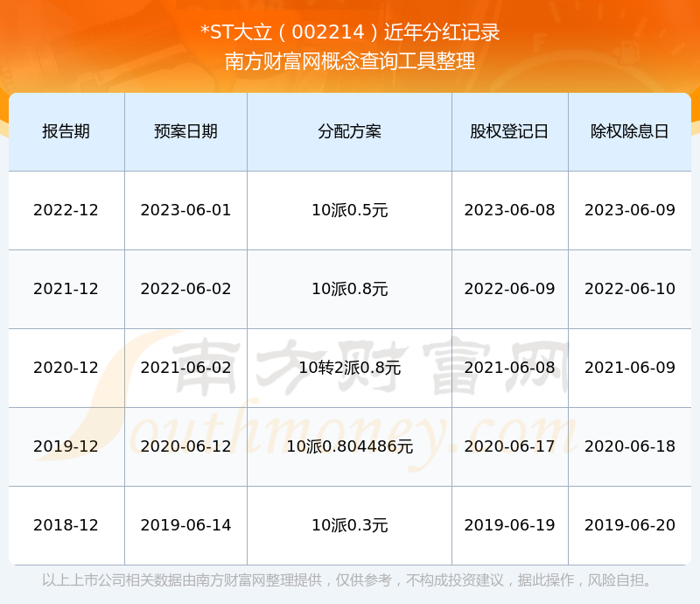Click registration date '2022-06-09'
700x604 pixels.
click(509, 289)
